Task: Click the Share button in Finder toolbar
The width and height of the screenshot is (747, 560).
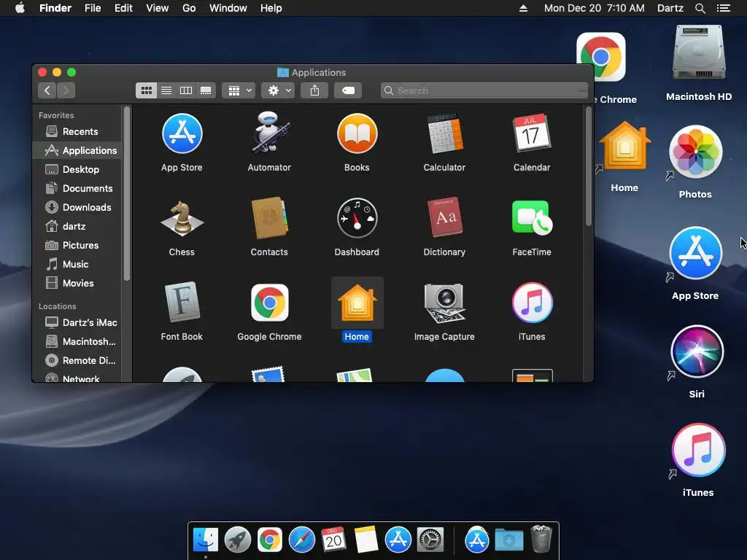Action: tap(314, 90)
